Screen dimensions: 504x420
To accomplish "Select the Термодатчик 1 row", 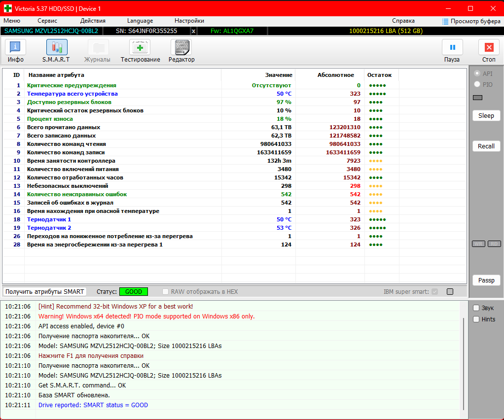I will pos(234,219).
